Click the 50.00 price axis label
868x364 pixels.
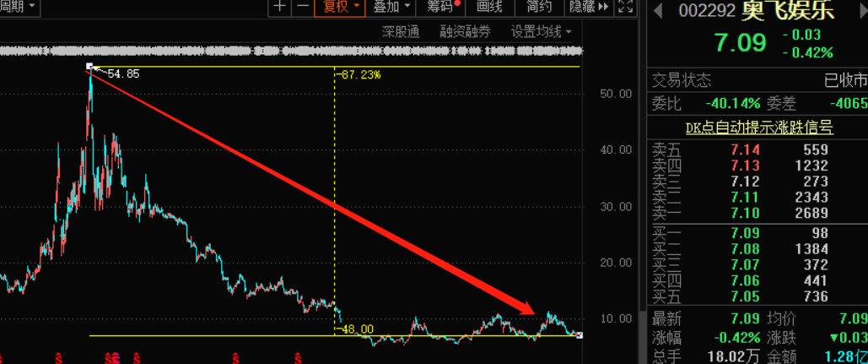point(616,94)
